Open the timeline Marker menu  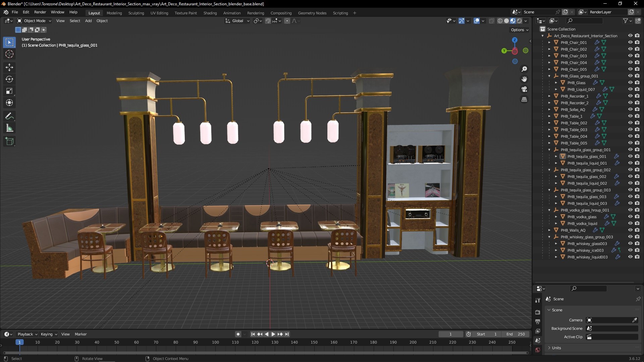click(x=80, y=334)
